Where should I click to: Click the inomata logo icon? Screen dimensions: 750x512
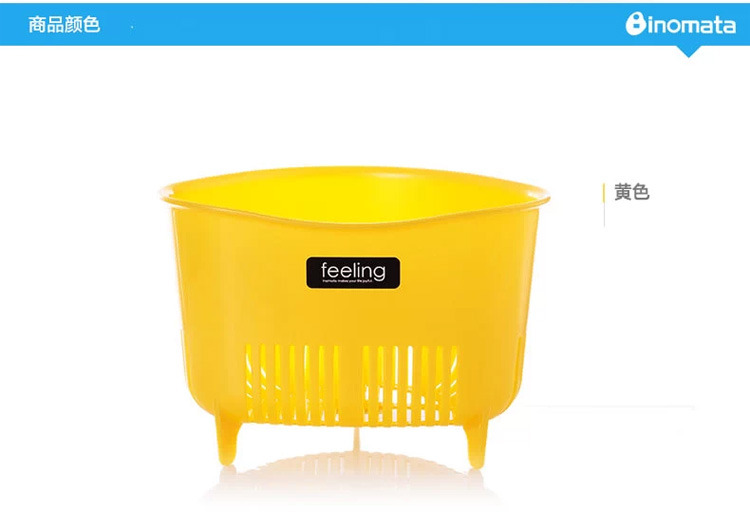[636, 24]
